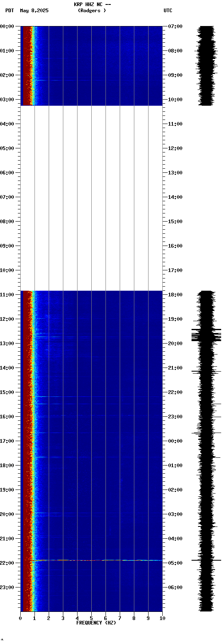Click the 4 tick on the frequency axis
Screen dimensions: 224x644
click(x=77, y=618)
